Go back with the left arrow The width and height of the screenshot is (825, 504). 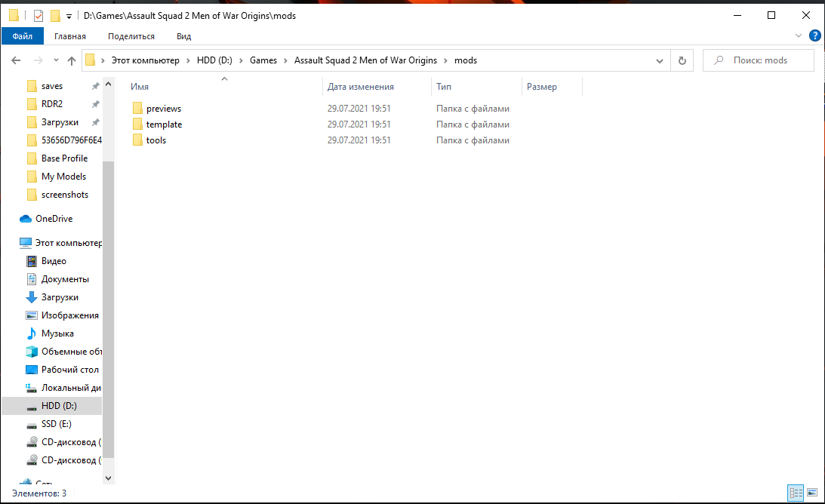pos(16,60)
